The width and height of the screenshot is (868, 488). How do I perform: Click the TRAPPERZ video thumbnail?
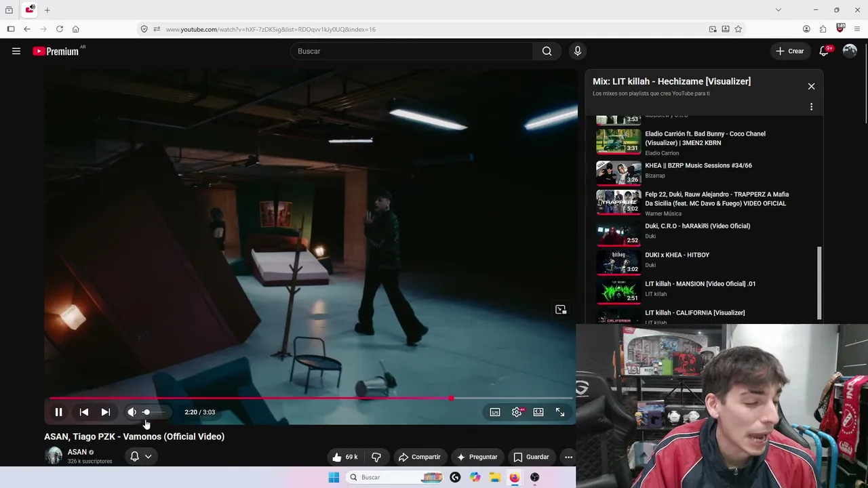[618, 201]
